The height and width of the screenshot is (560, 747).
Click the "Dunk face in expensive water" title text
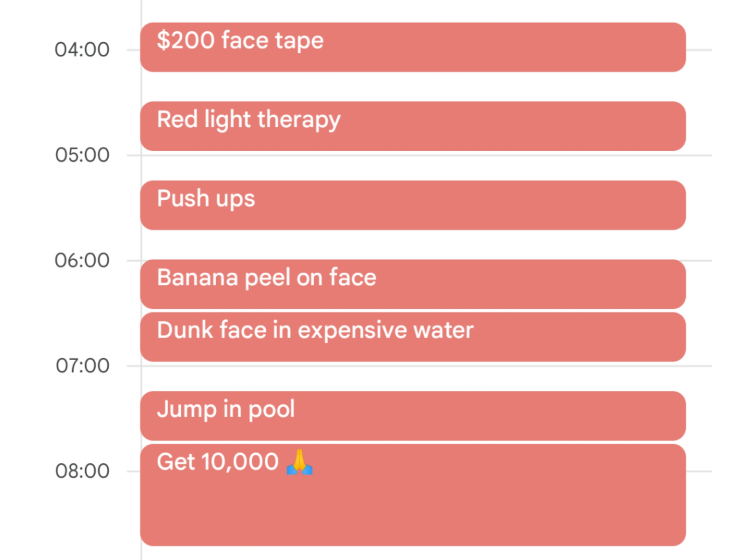coord(315,331)
